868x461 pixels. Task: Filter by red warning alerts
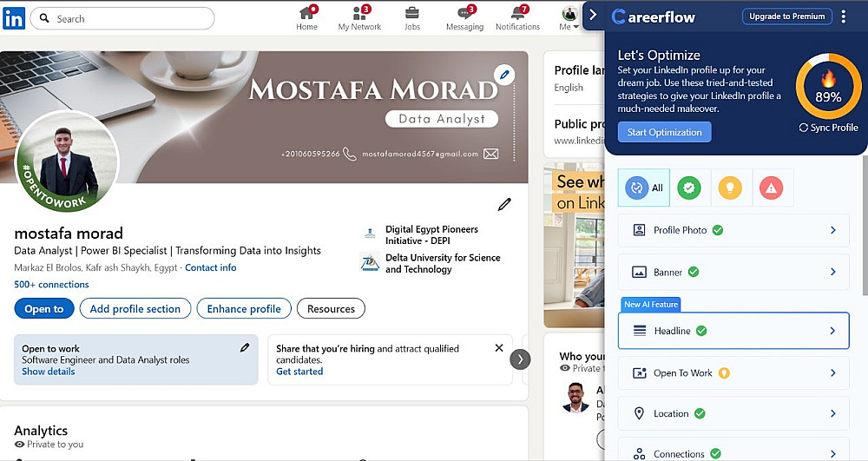coord(771,188)
